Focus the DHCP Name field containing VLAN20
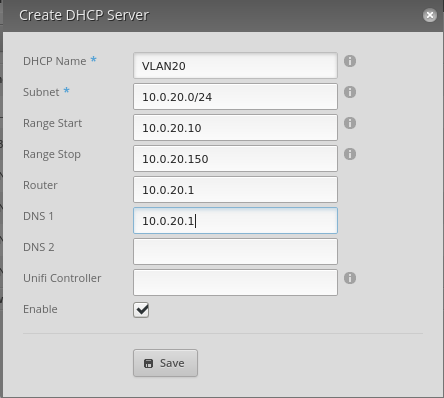 pos(235,66)
